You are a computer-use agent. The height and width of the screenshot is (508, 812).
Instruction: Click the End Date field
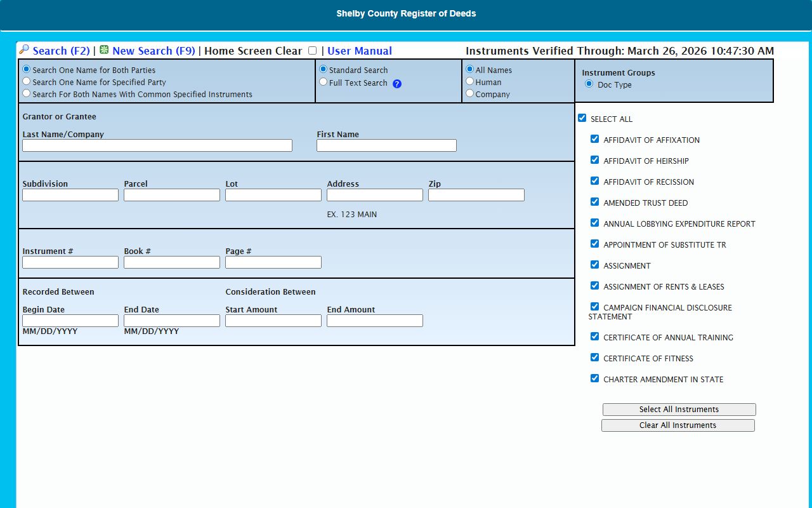click(x=172, y=321)
